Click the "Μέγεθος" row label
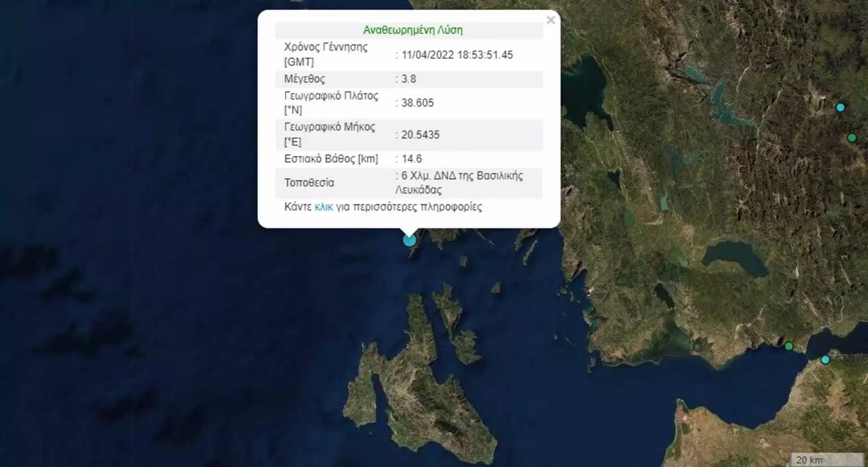868x467 pixels. pos(305,79)
